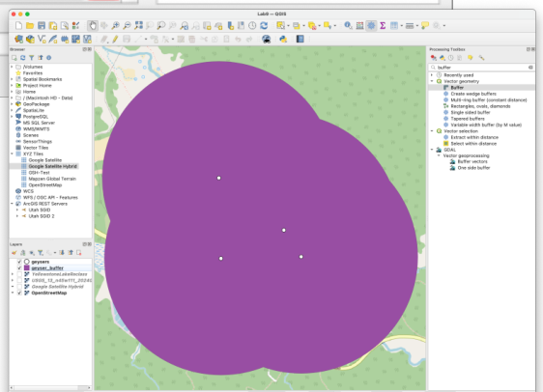This screenshot has width=543, height=392.
Task: Click Expand All icon in Layers panel
Action: (62, 253)
